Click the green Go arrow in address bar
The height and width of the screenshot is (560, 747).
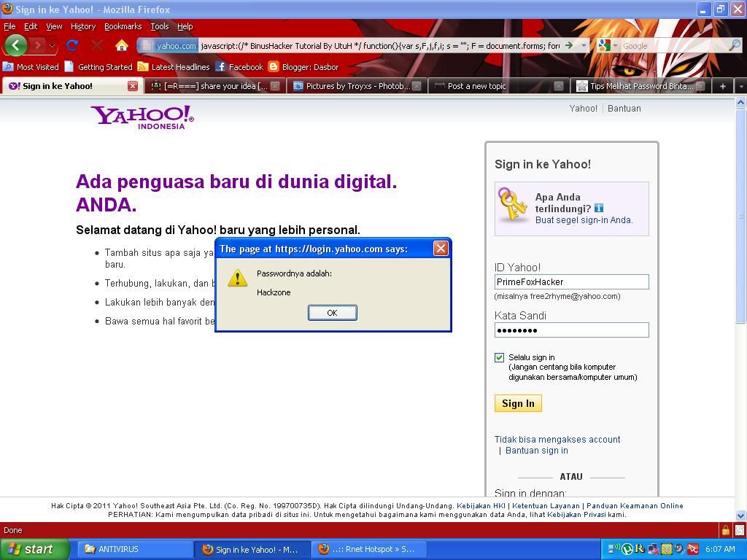[x=569, y=46]
